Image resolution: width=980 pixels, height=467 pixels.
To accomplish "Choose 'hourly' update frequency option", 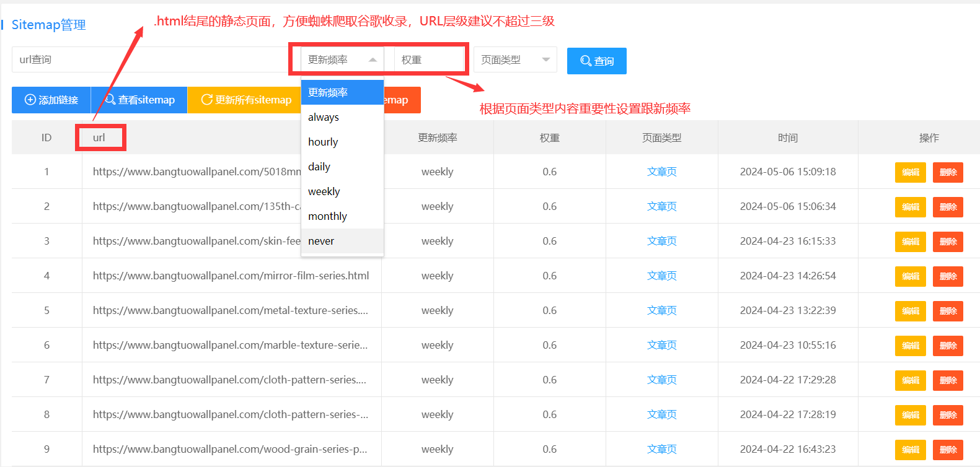I will pyautogui.click(x=323, y=142).
